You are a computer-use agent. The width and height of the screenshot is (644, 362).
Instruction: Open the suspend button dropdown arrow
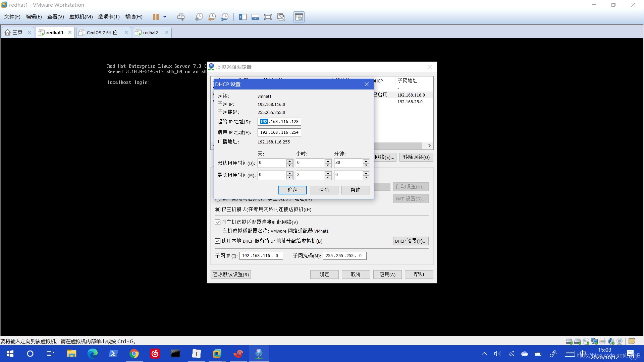[164, 17]
